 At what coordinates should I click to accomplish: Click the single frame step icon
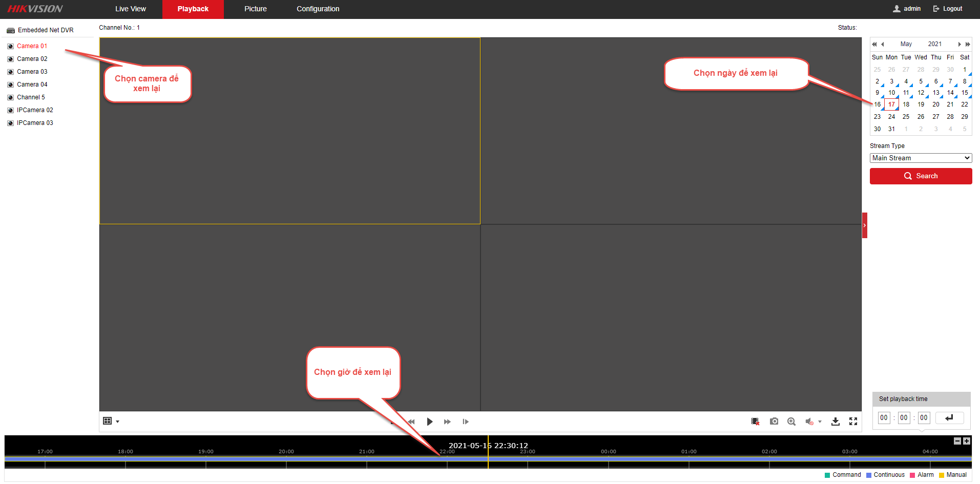tap(465, 422)
